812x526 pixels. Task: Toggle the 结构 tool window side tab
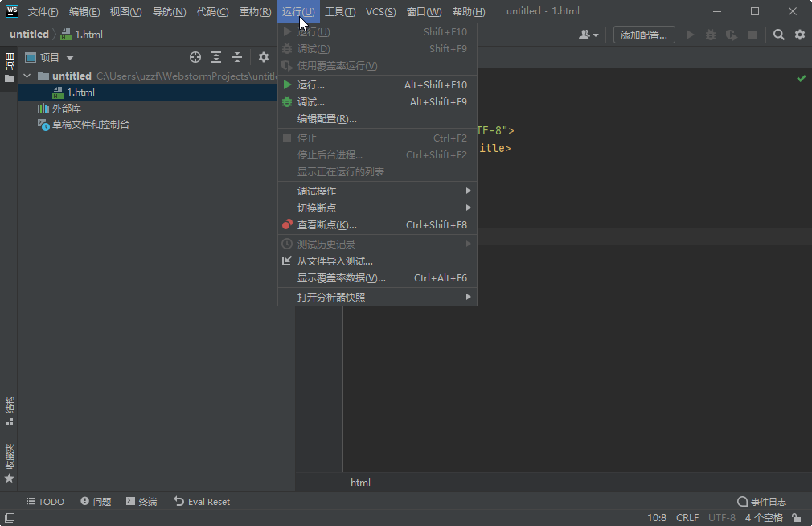(x=10, y=411)
